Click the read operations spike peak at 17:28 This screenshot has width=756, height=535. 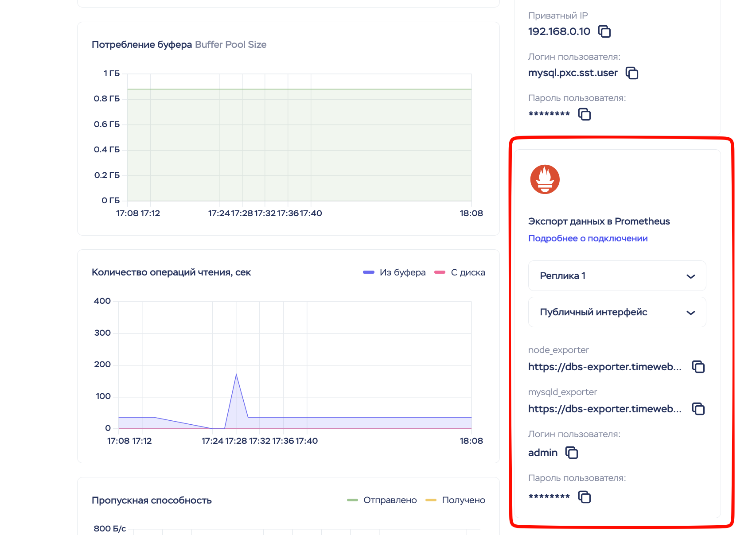[x=236, y=375]
